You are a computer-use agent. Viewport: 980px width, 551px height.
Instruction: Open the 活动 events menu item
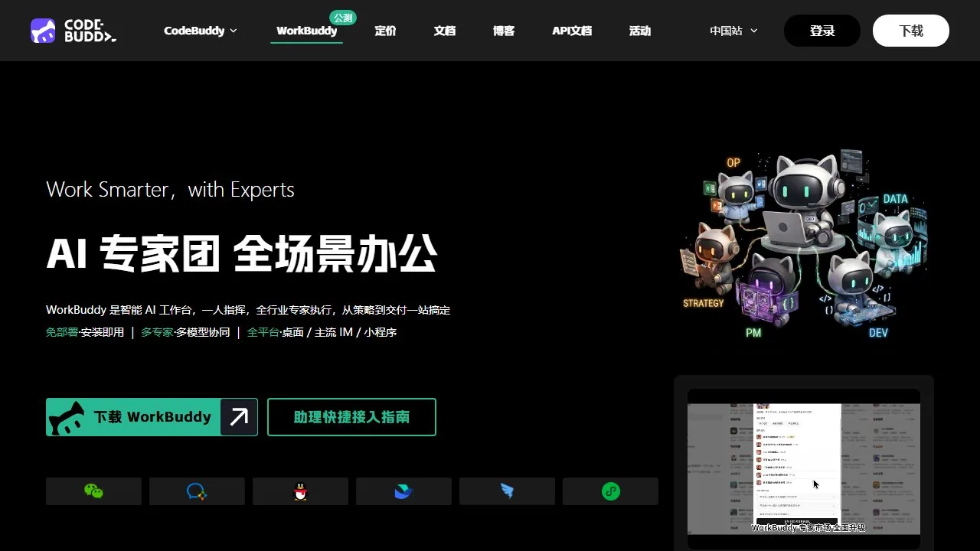[x=639, y=31]
